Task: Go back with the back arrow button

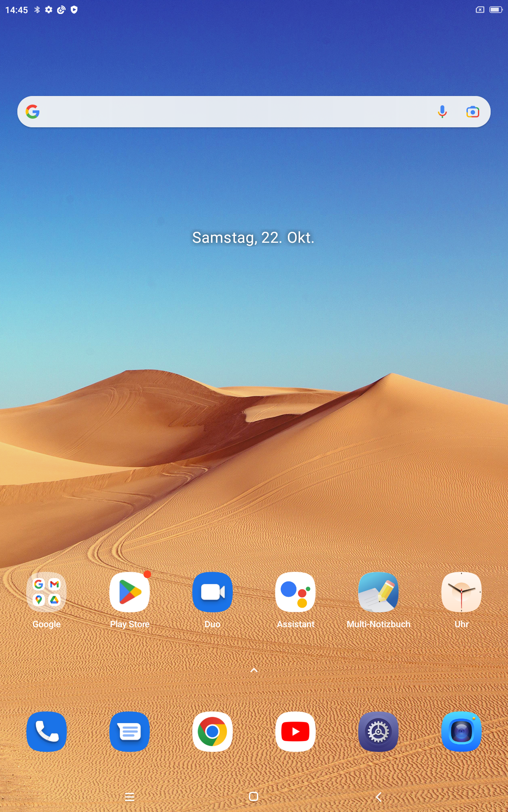Action: (378, 797)
